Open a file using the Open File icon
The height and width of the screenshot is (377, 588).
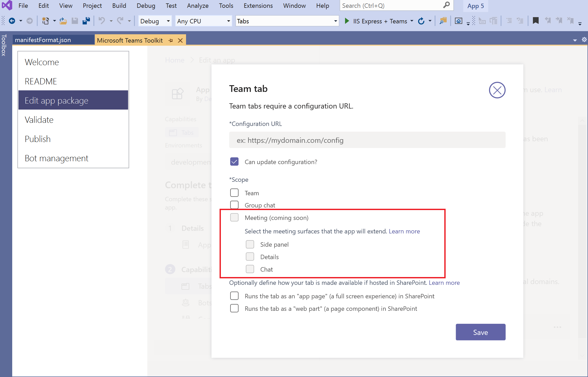pyautogui.click(x=63, y=21)
